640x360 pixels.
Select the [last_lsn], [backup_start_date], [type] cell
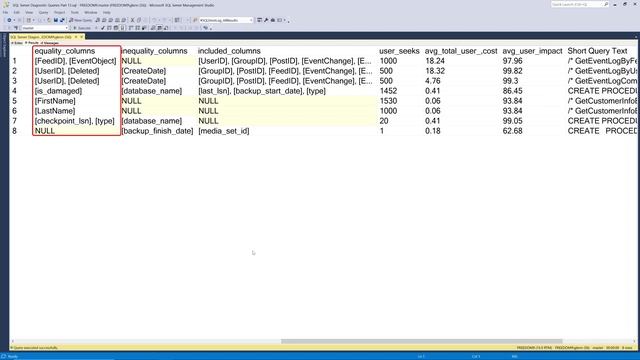(x=262, y=91)
